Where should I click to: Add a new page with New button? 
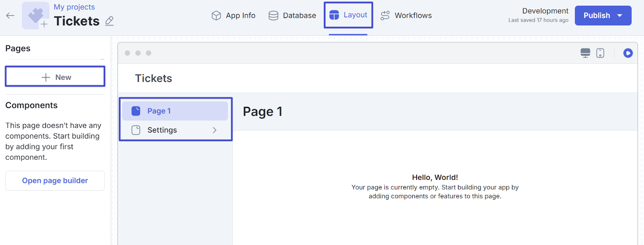click(x=55, y=77)
